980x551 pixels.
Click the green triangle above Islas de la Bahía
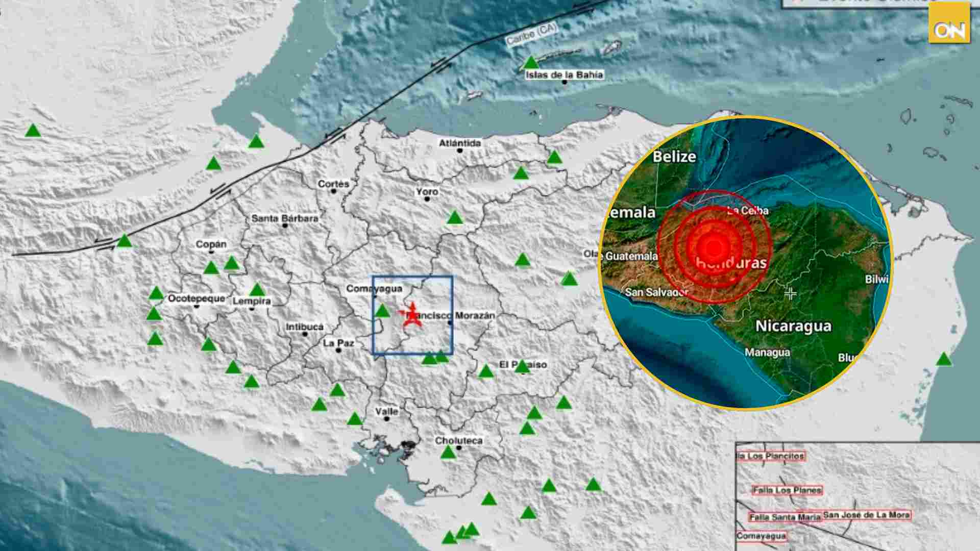[531, 63]
